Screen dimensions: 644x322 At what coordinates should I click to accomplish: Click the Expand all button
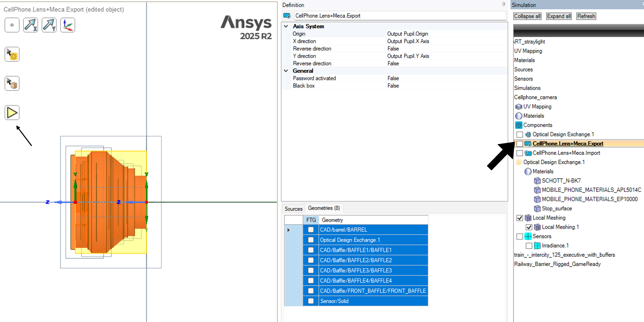pyautogui.click(x=559, y=16)
